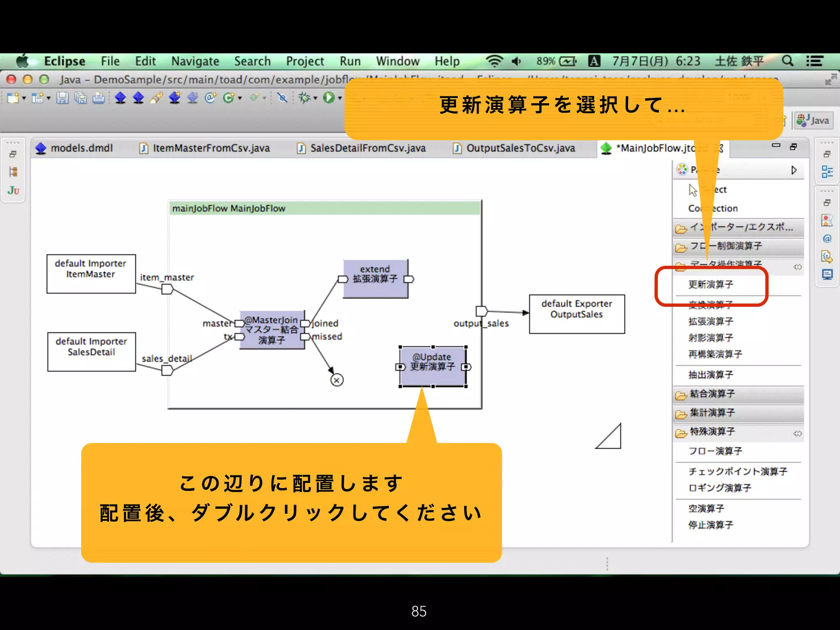Image resolution: width=840 pixels, height=630 pixels.
Task: Toggle pin on データ操作演算子 palette drawer
Action: coord(797,267)
